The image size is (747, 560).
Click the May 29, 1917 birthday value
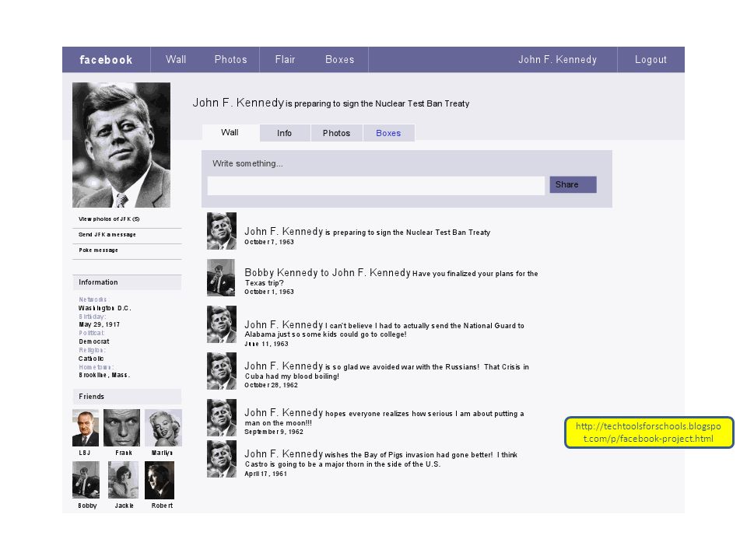click(x=99, y=324)
